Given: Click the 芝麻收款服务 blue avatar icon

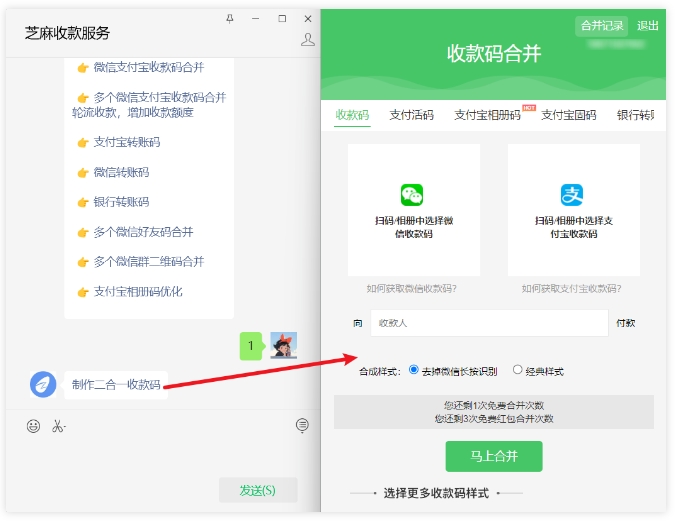Looking at the screenshot, I should click(43, 384).
